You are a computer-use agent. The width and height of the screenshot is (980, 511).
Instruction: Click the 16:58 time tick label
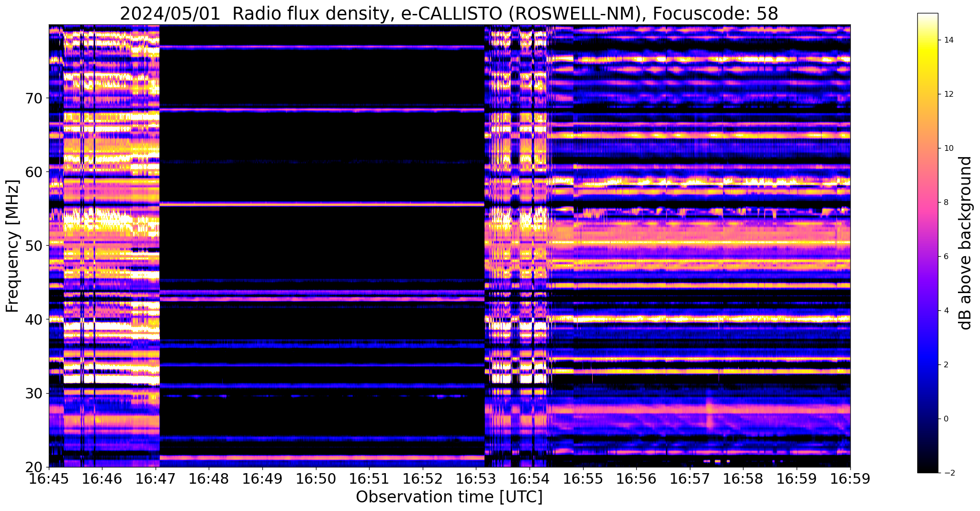point(743,479)
